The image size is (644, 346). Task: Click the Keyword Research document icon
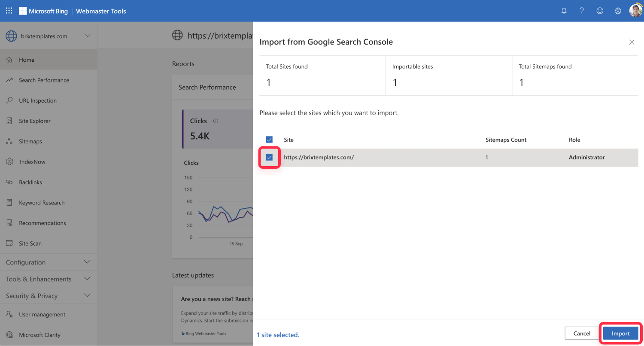click(x=9, y=203)
